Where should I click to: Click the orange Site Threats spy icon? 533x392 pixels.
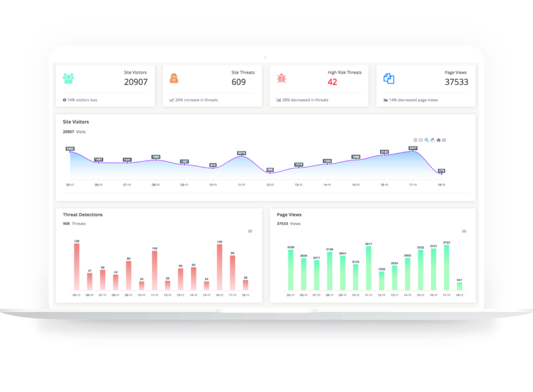[x=174, y=79]
